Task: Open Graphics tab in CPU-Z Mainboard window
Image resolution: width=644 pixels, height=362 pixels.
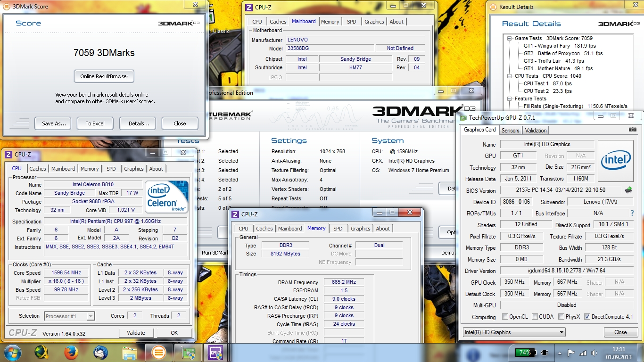Action: 374,22
